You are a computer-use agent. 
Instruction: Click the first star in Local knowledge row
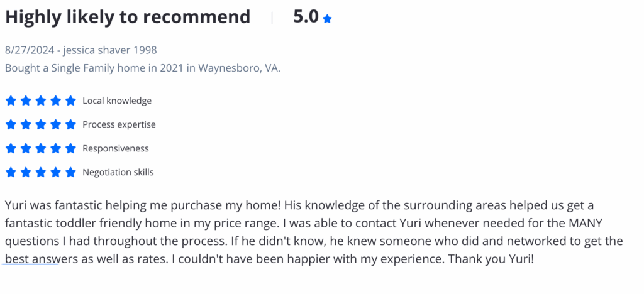[11, 101]
